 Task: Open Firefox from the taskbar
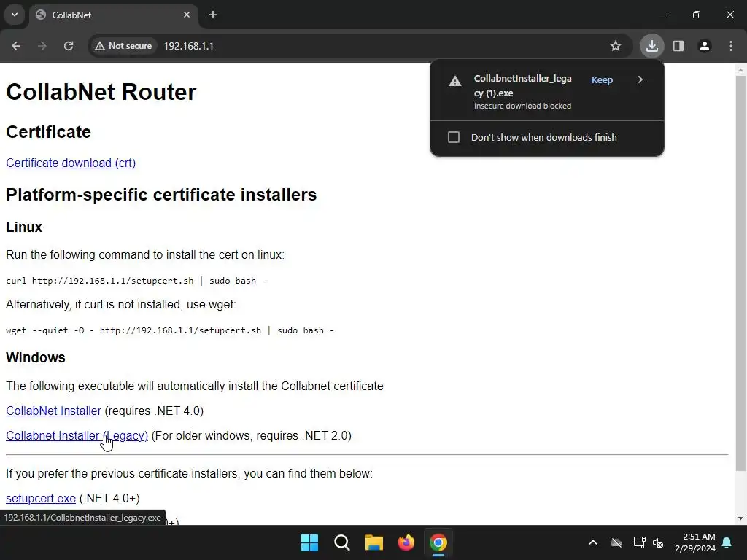click(x=406, y=542)
